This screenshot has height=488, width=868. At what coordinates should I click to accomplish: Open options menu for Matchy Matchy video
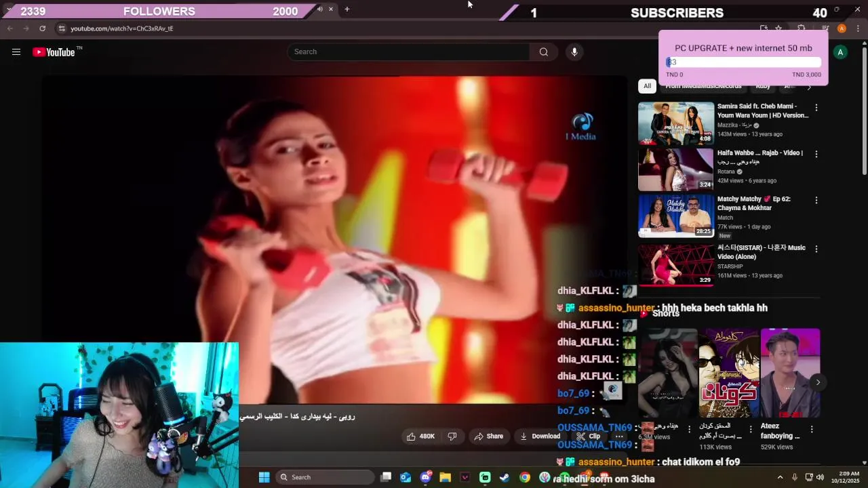pos(816,201)
